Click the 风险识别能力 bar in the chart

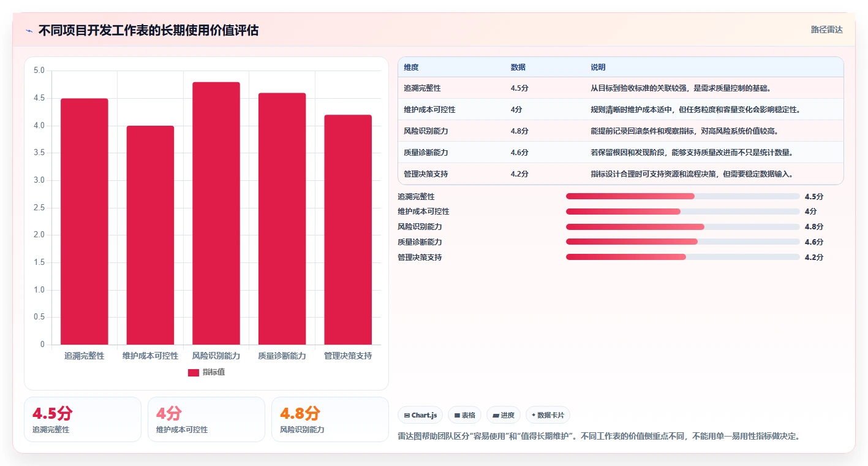pos(216,213)
